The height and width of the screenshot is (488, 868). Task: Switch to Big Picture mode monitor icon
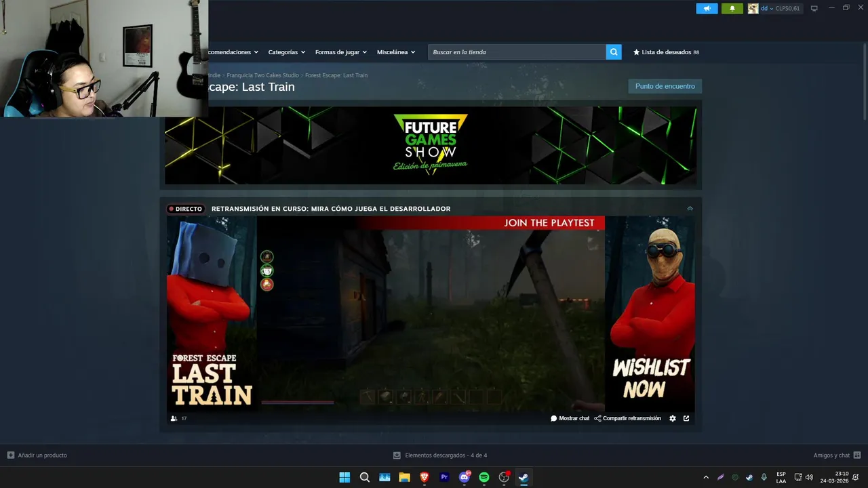click(814, 9)
